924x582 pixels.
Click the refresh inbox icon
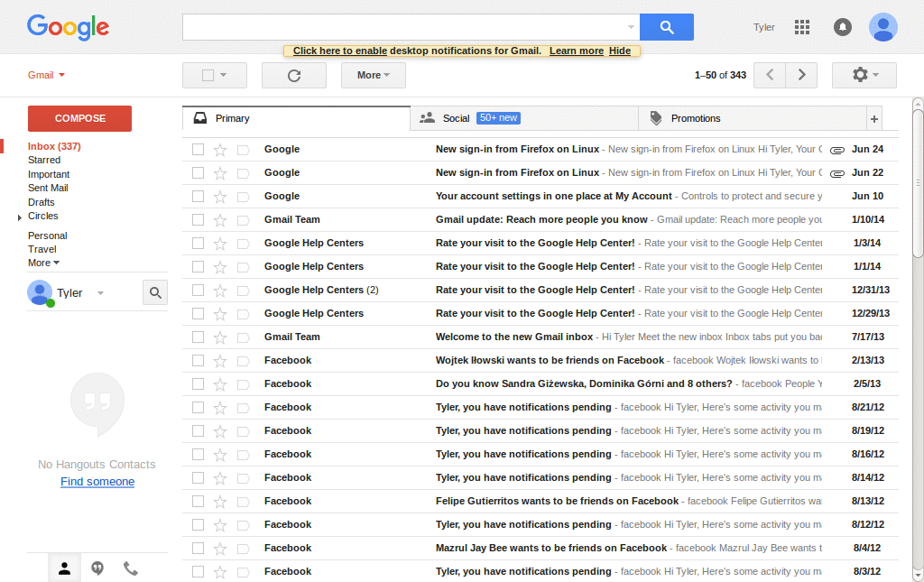tap(293, 75)
